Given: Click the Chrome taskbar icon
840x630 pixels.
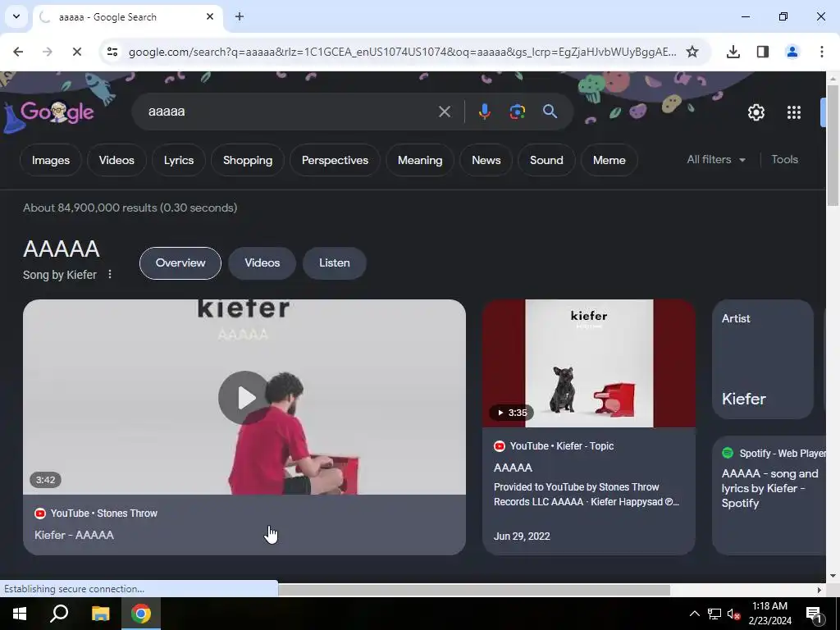Looking at the screenshot, I should click(x=141, y=614).
